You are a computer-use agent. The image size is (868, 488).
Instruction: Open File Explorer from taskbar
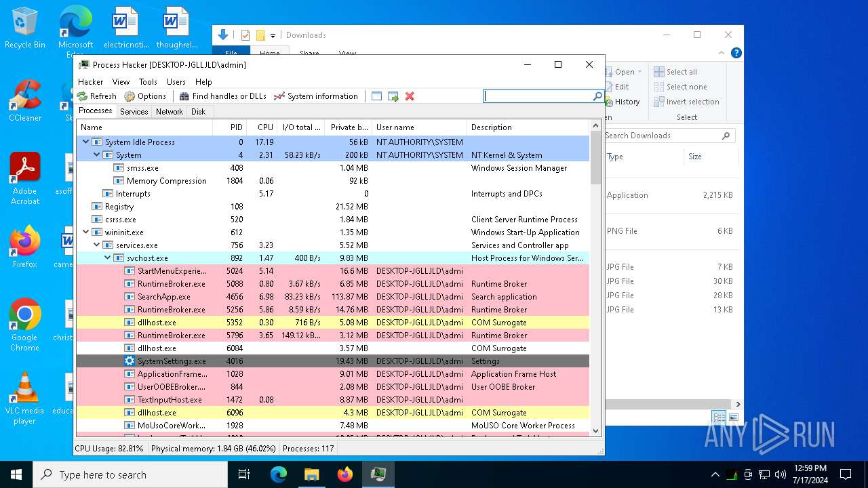[x=311, y=474]
